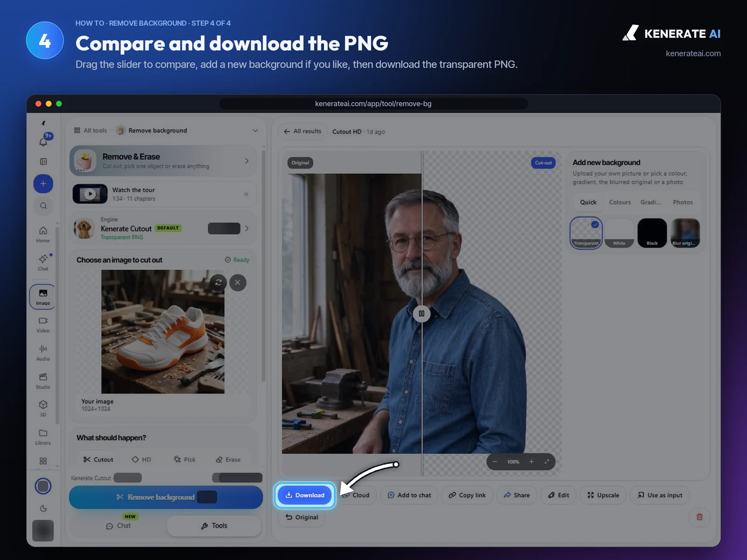
Task: Open the user avatar at sidebar bottom
Action: pyautogui.click(x=43, y=531)
